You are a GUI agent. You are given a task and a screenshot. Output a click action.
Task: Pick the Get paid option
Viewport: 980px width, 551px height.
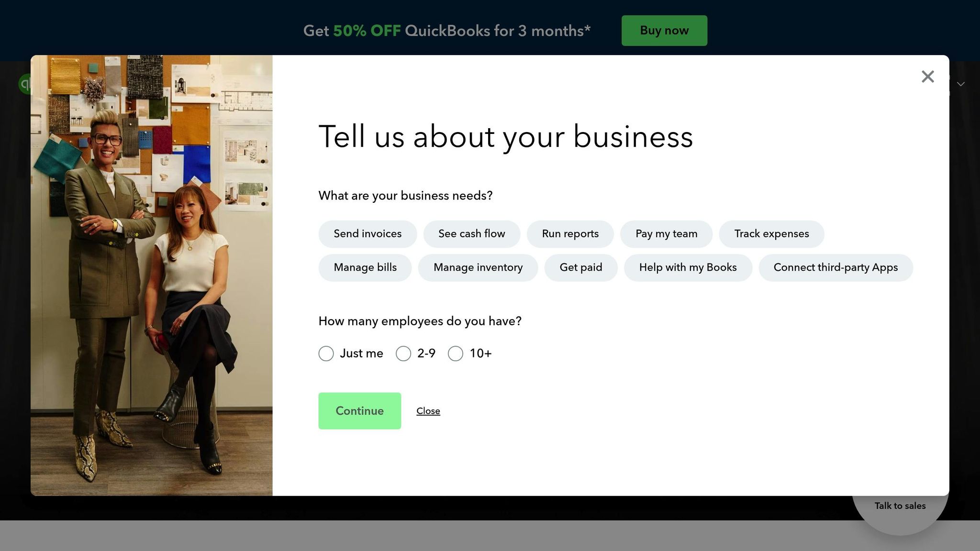tap(581, 267)
